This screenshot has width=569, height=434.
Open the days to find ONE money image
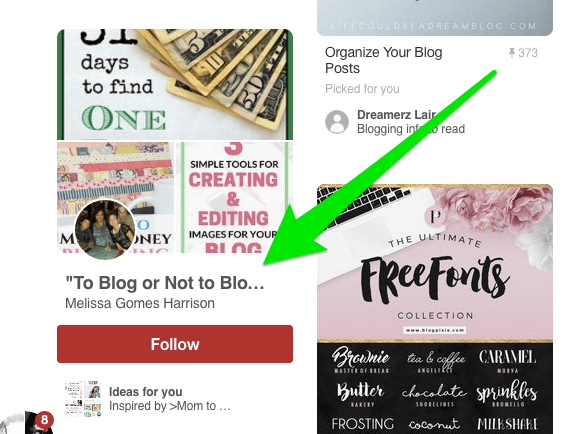click(x=175, y=84)
